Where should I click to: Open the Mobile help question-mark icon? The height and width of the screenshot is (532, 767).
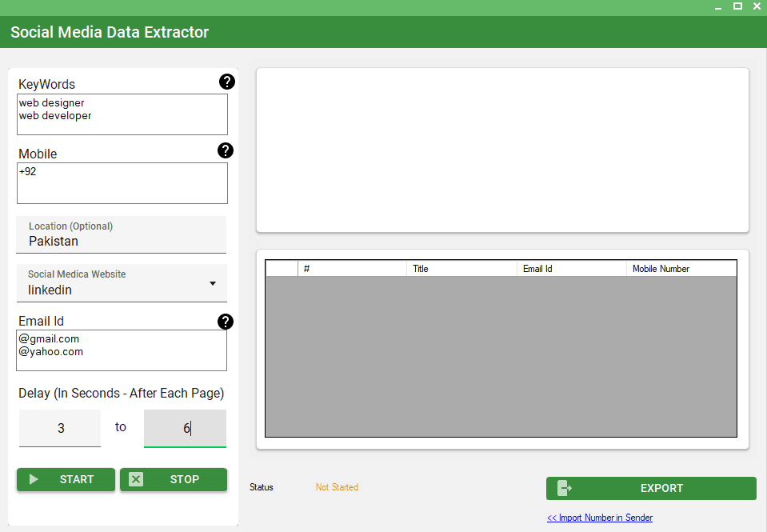[226, 150]
